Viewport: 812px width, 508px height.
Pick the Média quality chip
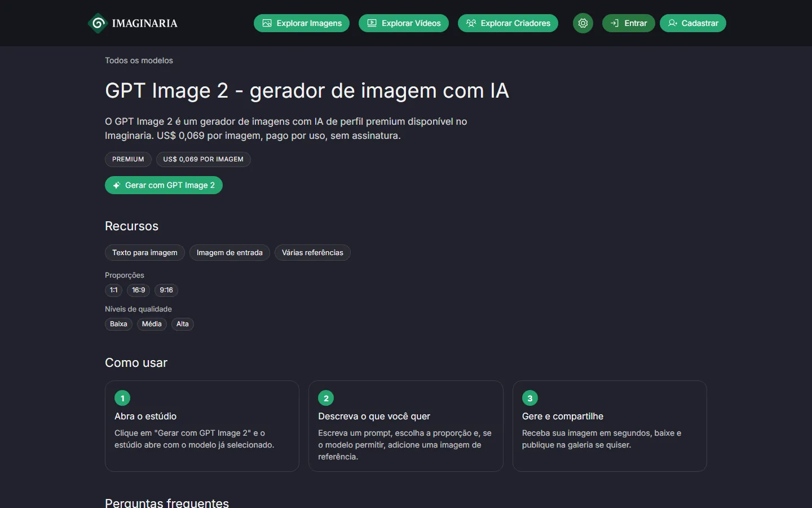click(x=152, y=324)
